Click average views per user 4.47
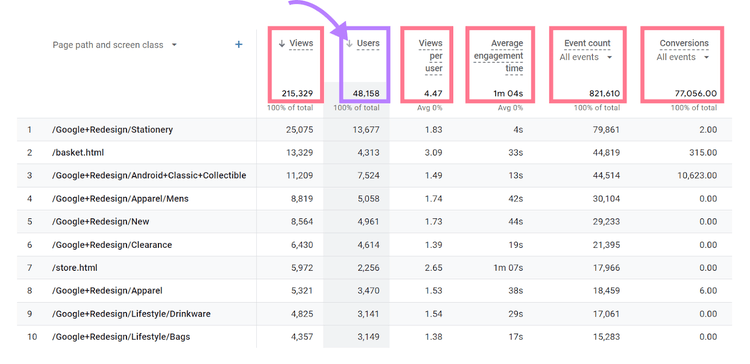 click(x=434, y=94)
